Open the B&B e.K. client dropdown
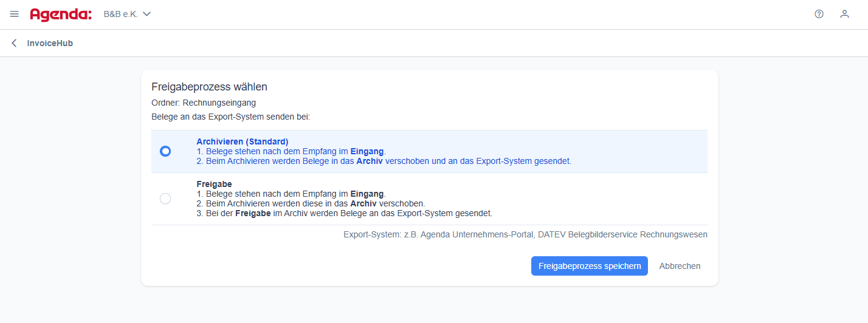The height and width of the screenshot is (323, 868). click(120, 14)
